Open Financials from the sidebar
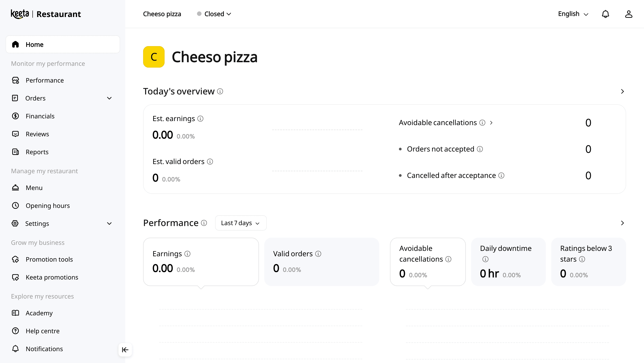 tap(40, 116)
